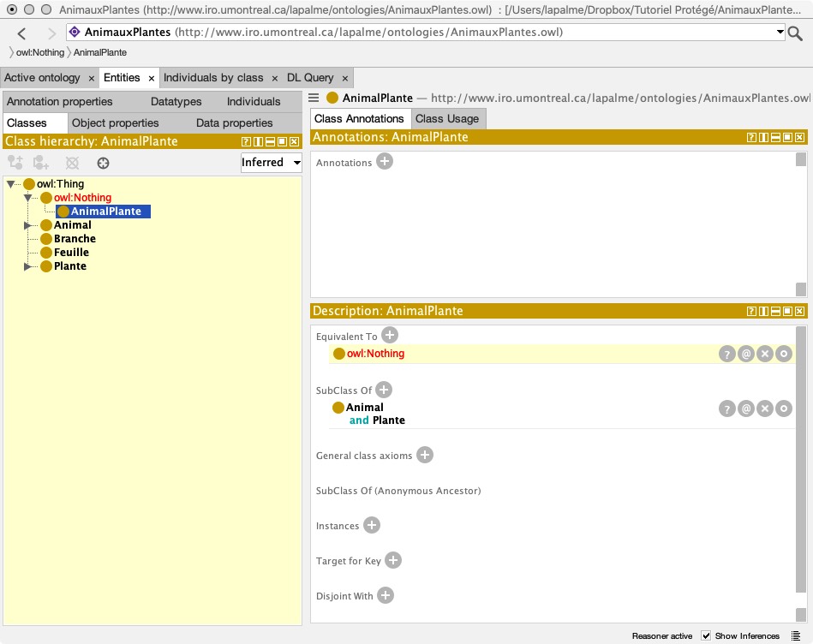The width and height of the screenshot is (813, 644).
Task: Expand the Plante class node
Action: (28, 266)
